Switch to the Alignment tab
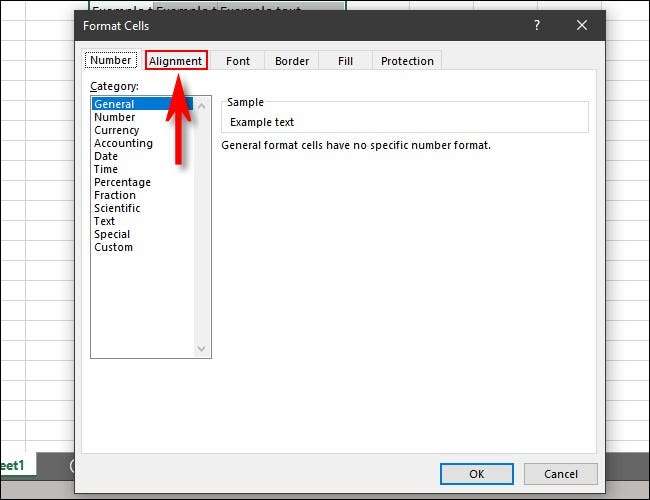The image size is (650, 500). click(x=176, y=61)
